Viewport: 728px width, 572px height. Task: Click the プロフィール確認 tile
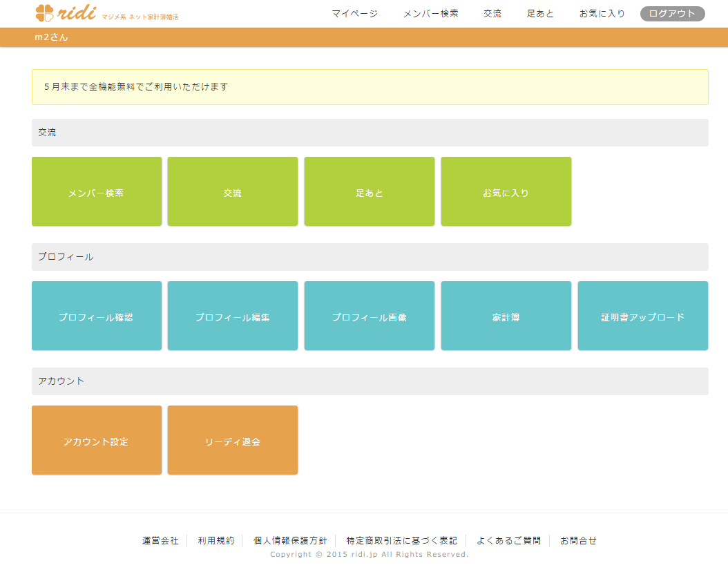coord(97,316)
